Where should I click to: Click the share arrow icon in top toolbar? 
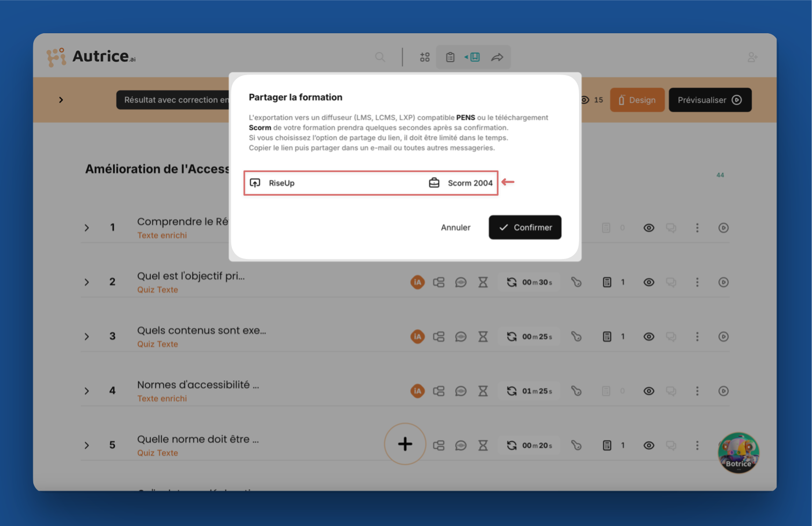tap(498, 57)
